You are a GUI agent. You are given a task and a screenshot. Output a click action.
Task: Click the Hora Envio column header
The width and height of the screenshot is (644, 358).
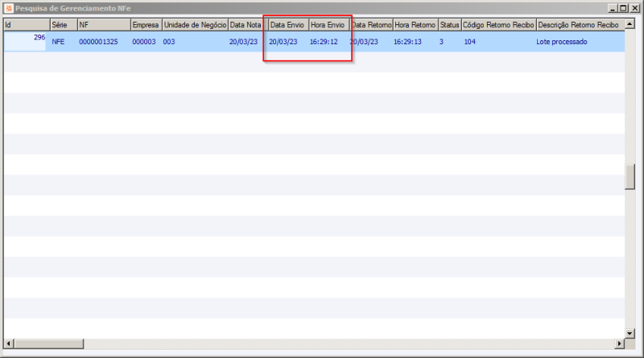pyautogui.click(x=329, y=25)
